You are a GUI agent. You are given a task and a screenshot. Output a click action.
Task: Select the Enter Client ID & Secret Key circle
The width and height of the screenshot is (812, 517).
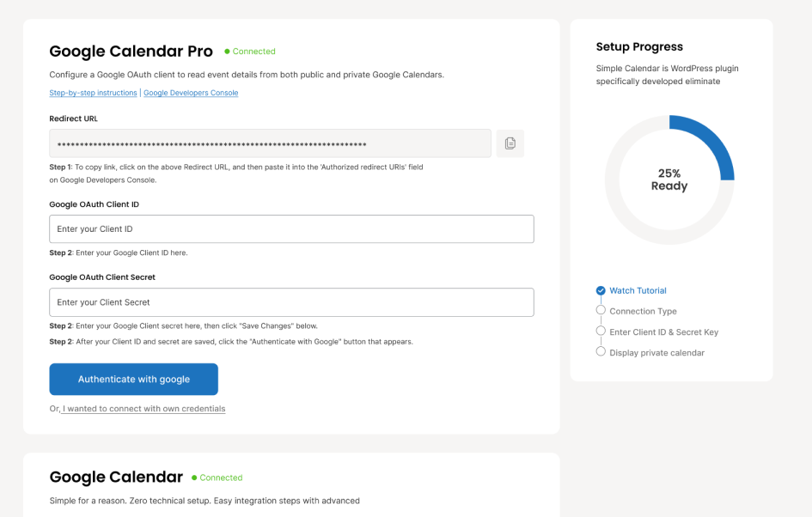(601, 331)
